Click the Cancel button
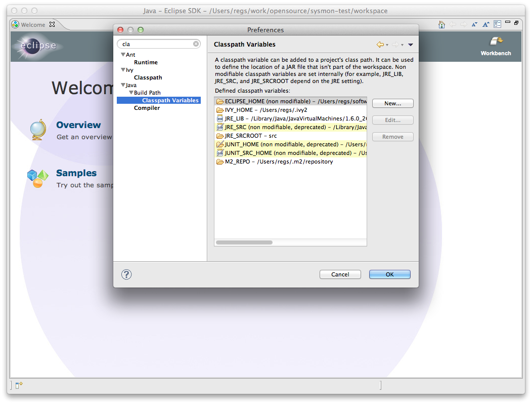Screen dimensions: 532x404 point(340,274)
